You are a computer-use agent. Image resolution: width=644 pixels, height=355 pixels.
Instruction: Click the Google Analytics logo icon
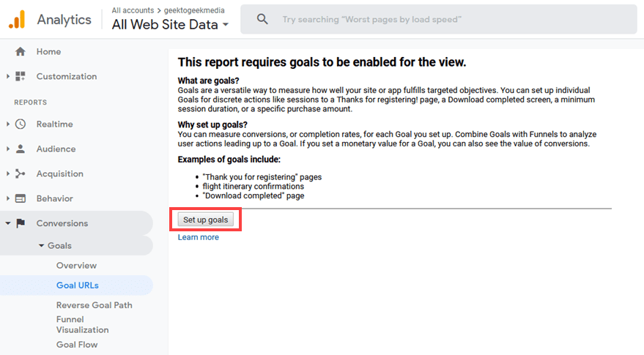(x=17, y=20)
